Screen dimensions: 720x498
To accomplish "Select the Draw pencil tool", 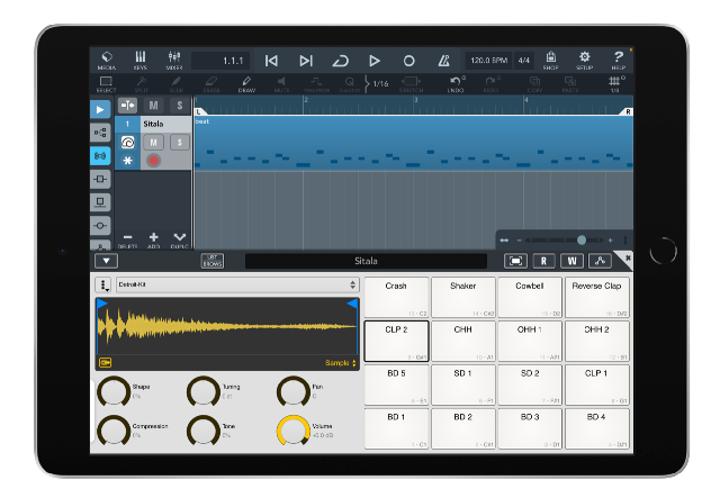I will (246, 84).
